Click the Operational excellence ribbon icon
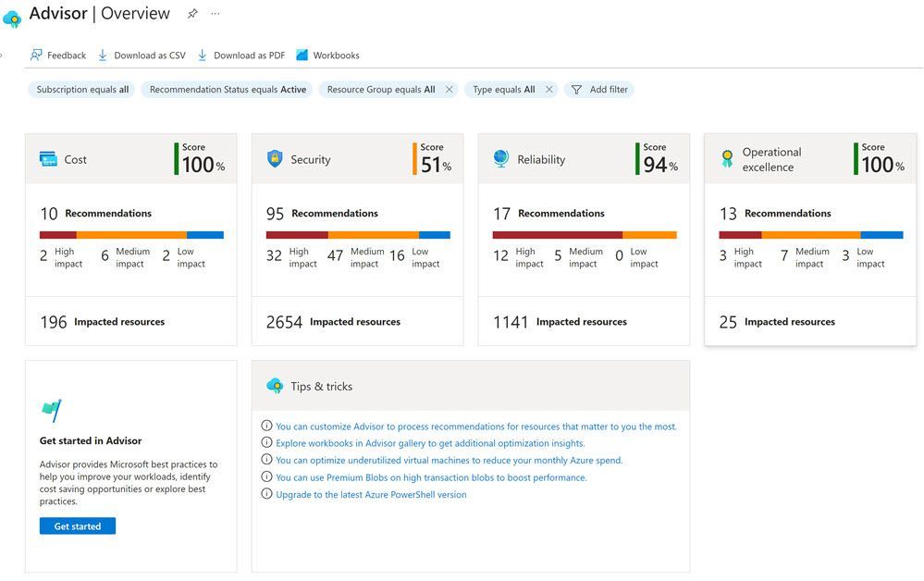Viewport: 924px width, 581px height. pos(727,159)
